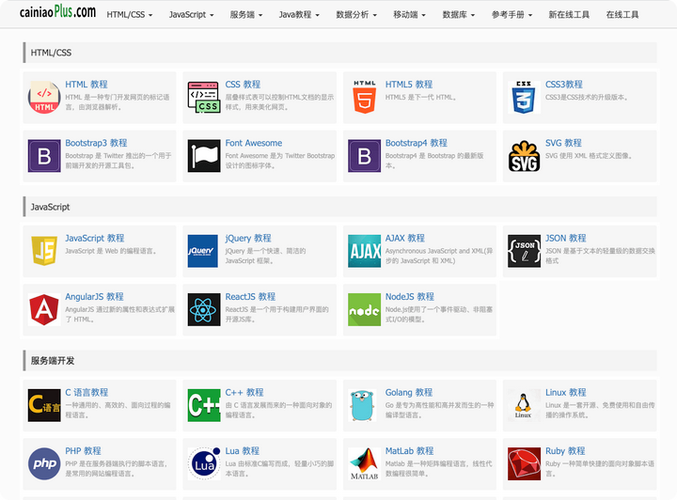The width and height of the screenshot is (677, 500).
Task: Open the NodeJS 教程 link
Action: [x=410, y=297]
